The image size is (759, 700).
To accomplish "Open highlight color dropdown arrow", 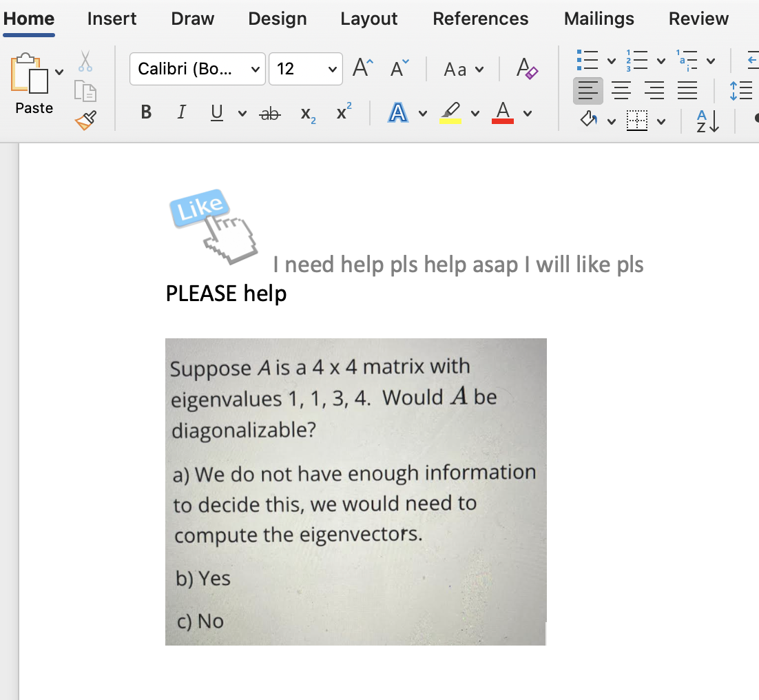I will 475,114.
